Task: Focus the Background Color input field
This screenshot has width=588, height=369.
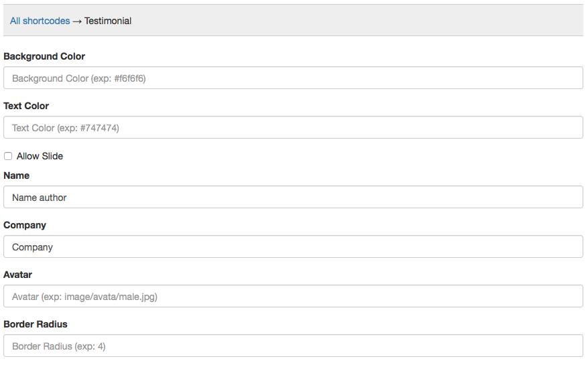Action: point(293,78)
